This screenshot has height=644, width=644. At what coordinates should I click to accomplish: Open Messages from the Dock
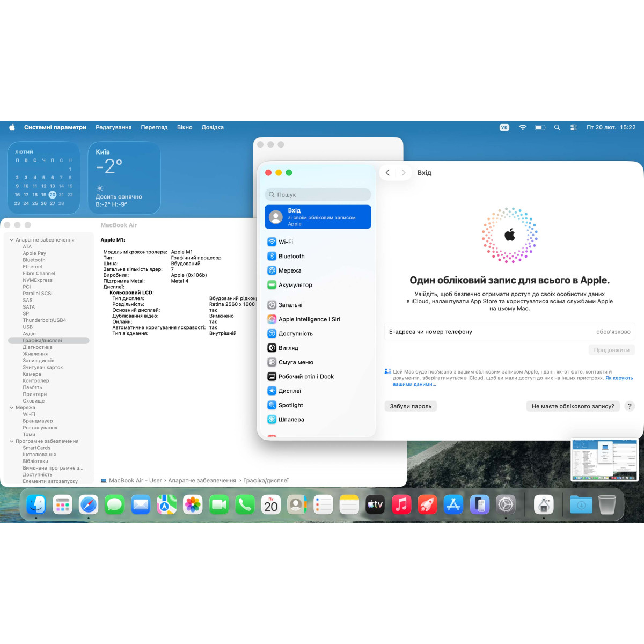click(x=114, y=504)
